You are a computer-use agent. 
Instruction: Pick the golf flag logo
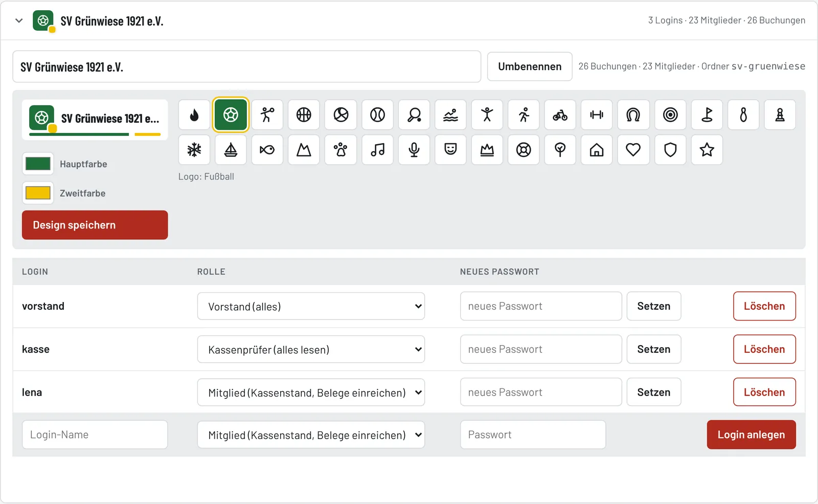point(707,114)
